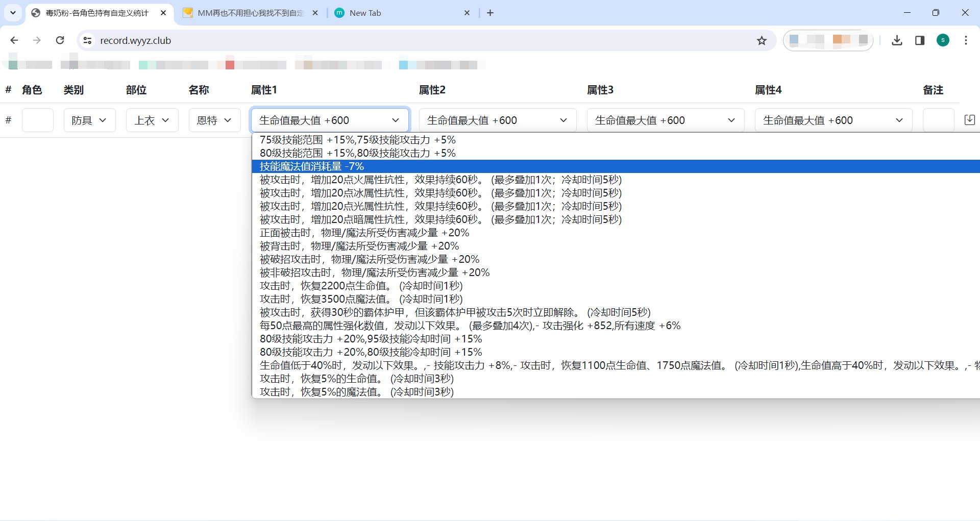Open the 属性2 dropdown
The height and width of the screenshot is (521, 980).
click(498, 120)
